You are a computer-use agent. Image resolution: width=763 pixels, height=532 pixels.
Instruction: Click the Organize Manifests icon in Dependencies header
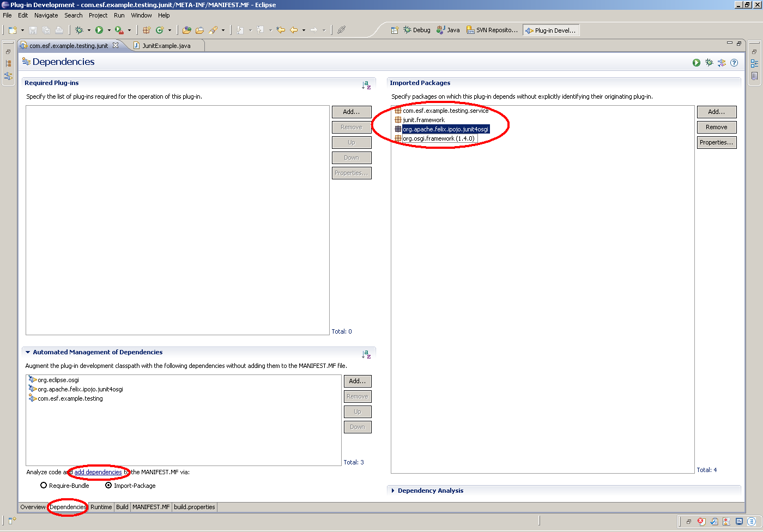722,63
